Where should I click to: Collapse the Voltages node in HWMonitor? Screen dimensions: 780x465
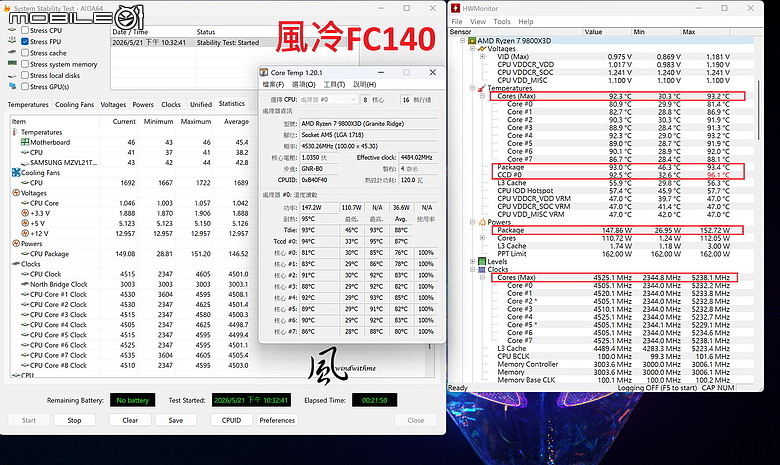(473, 49)
